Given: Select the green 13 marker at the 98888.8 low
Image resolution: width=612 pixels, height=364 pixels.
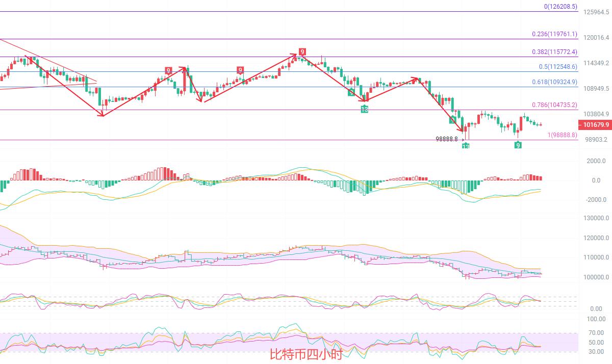Looking at the screenshot, I should pyautogui.click(x=466, y=146).
